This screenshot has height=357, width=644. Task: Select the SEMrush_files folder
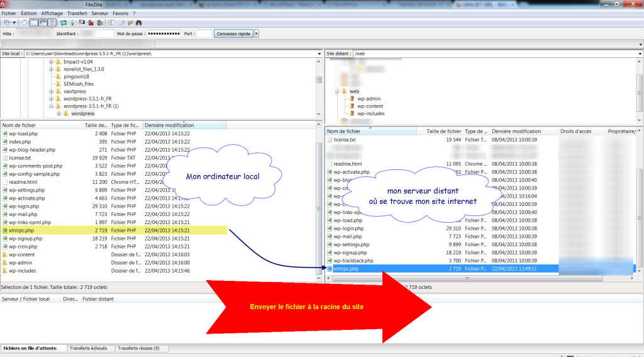79,84
